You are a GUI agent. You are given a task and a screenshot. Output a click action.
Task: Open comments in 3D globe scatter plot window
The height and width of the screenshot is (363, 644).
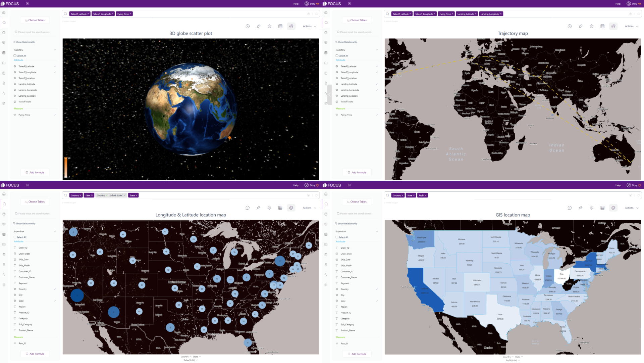[248, 26]
